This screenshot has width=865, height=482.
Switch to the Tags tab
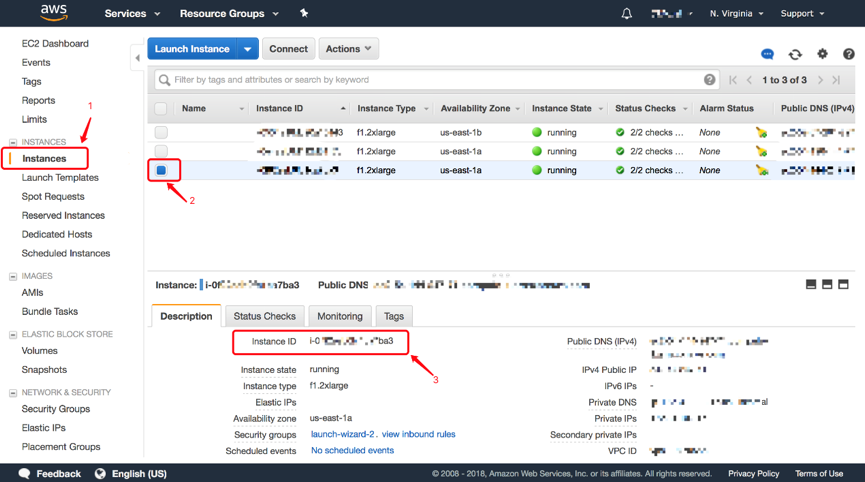[394, 316]
